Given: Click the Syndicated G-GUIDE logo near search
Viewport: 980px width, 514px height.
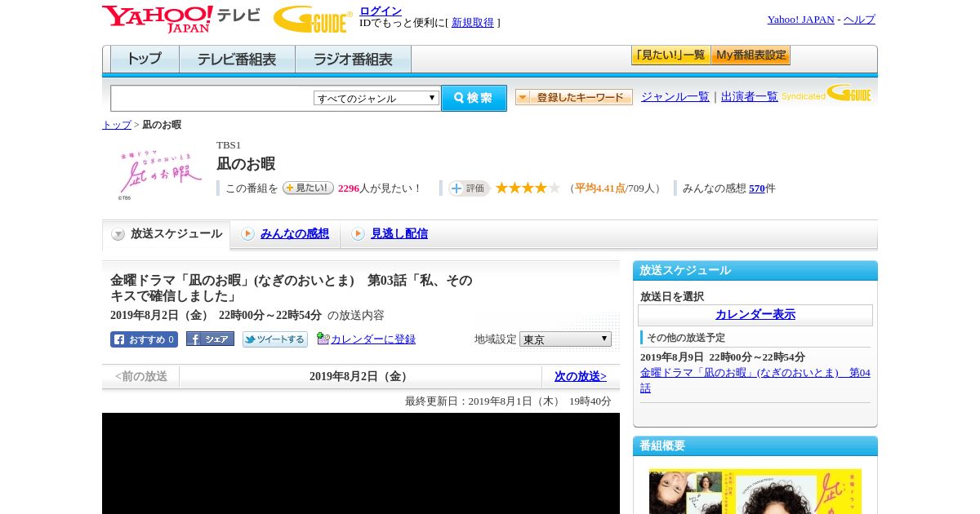Looking at the screenshot, I should (x=826, y=93).
